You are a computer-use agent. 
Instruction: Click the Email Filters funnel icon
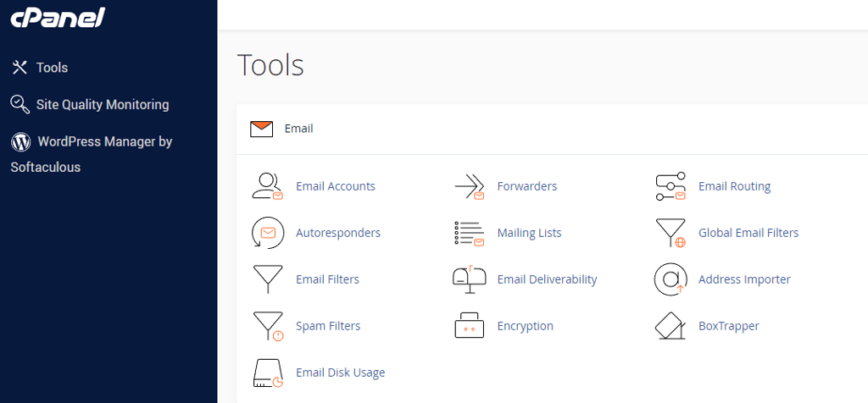pos(268,279)
